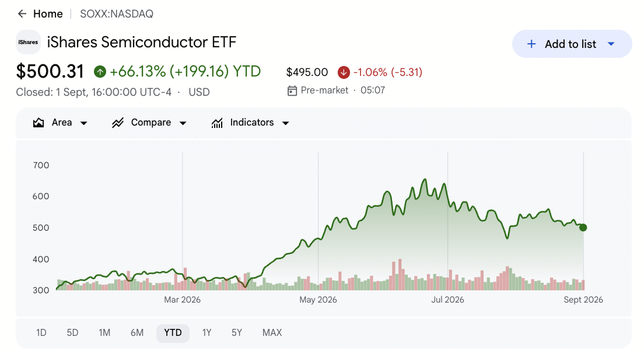Expand the Indicators dropdown arrow
The image size is (644, 354).
point(286,123)
